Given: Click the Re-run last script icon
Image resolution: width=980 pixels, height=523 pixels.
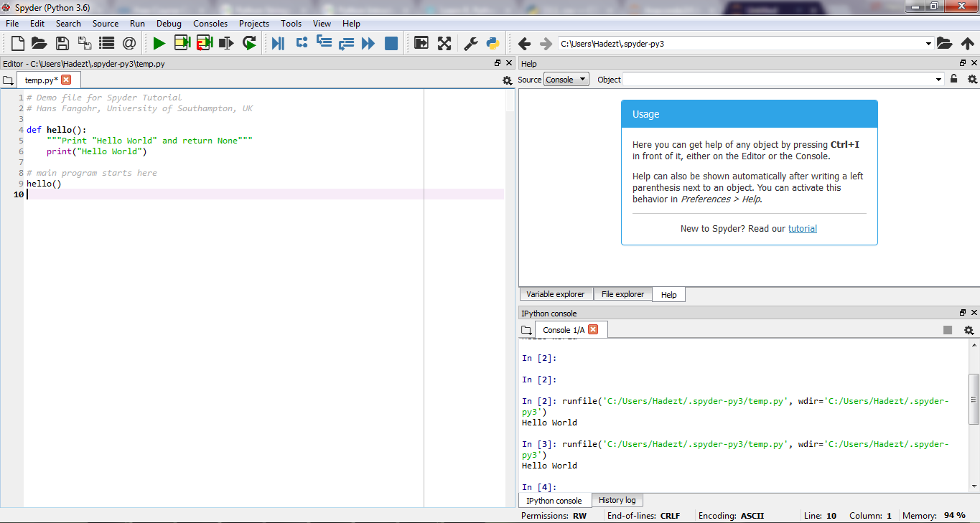Looking at the screenshot, I should pyautogui.click(x=249, y=43).
